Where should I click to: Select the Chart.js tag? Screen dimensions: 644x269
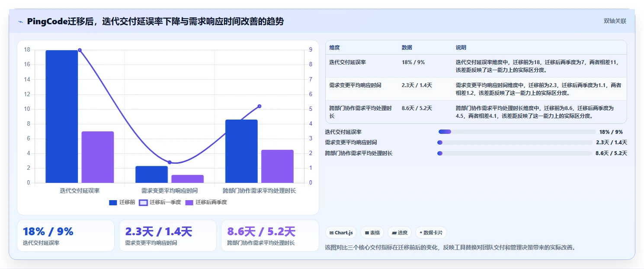pos(341,233)
